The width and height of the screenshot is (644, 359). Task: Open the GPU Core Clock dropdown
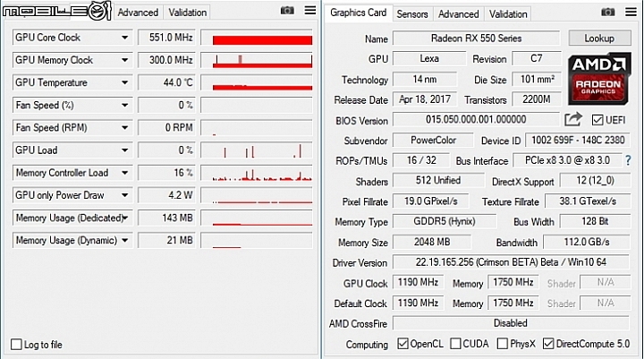(124, 38)
